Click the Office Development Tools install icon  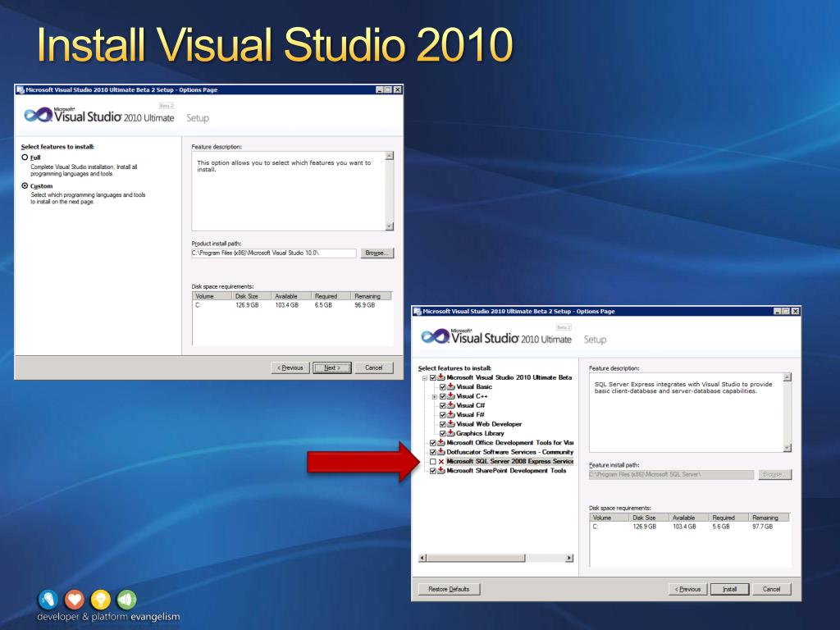(441, 442)
